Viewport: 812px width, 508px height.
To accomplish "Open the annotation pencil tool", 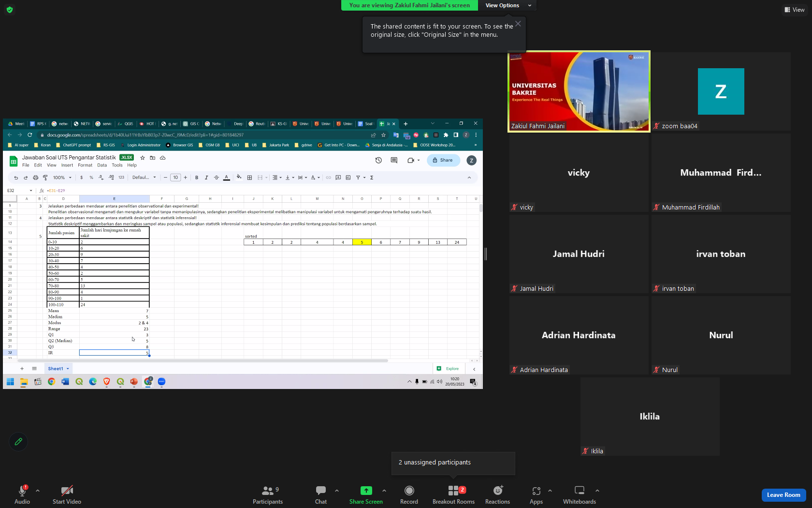I will (18, 441).
